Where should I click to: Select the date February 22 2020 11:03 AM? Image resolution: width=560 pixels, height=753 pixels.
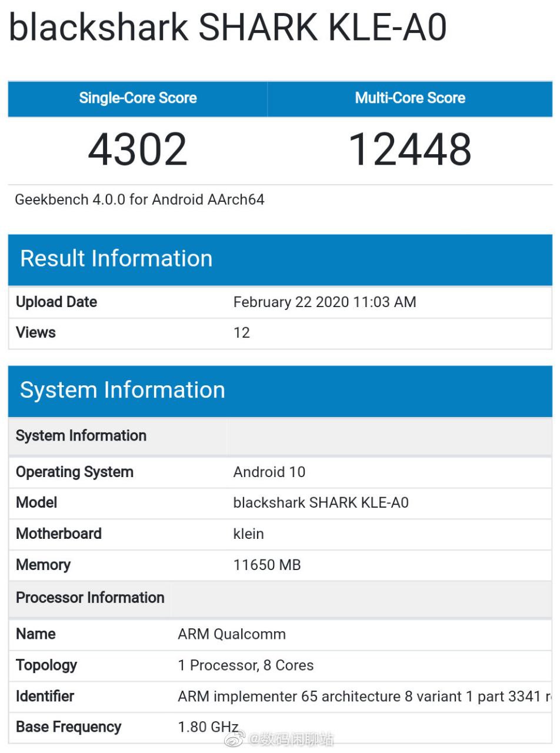pyautogui.click(x=325, y=302)
